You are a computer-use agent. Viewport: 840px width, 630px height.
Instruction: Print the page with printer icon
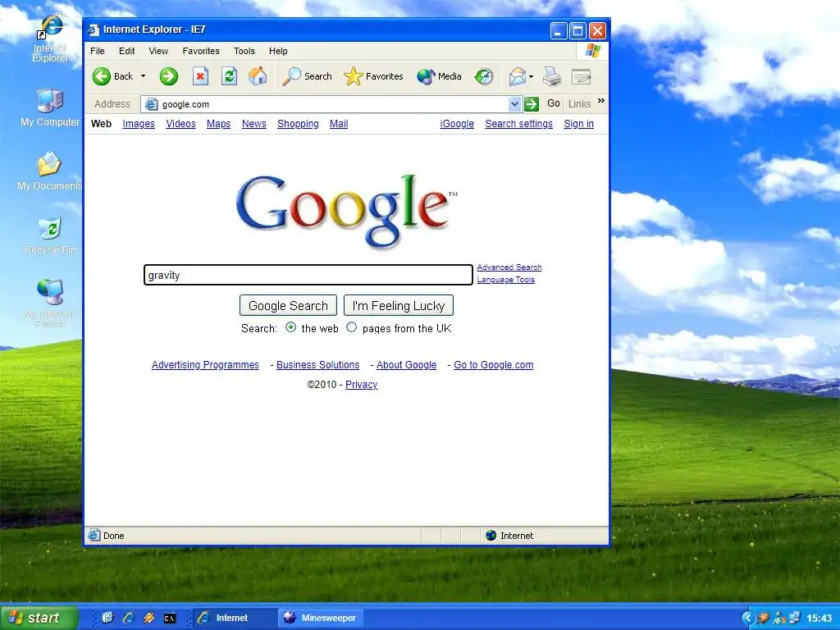click(x=552, y=76)
